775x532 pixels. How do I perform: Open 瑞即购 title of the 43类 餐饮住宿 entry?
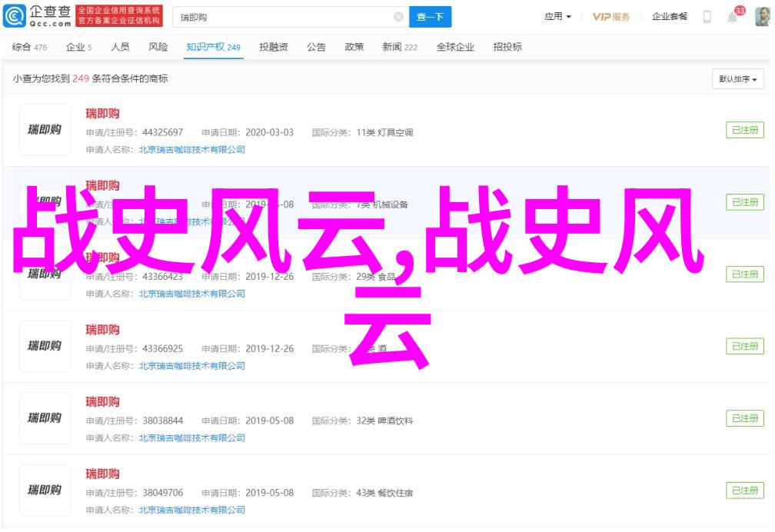(103, 474)
